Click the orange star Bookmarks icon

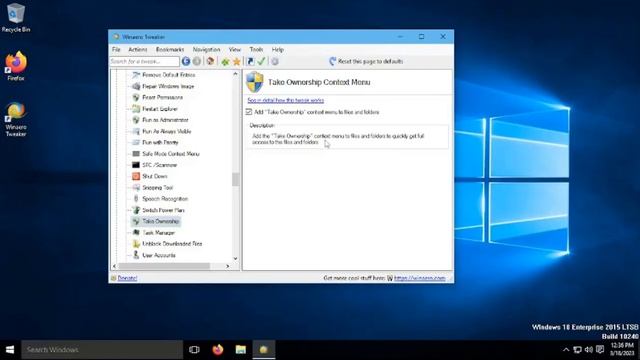(236, 62)
